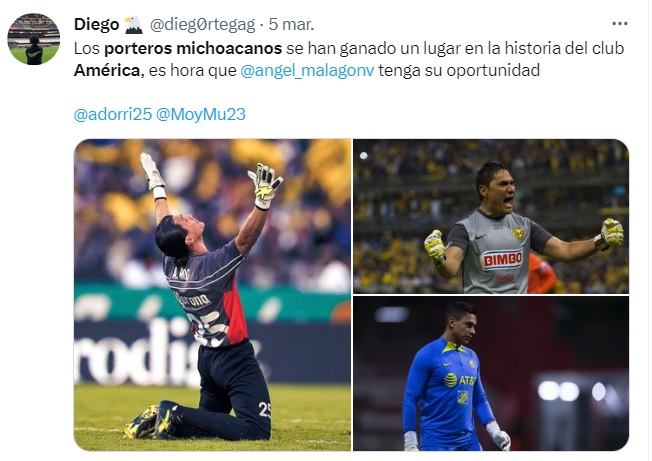Click the yellow cleats of kneeling goalkeeper
Viewport: 652px width, 461px height.
152,420
